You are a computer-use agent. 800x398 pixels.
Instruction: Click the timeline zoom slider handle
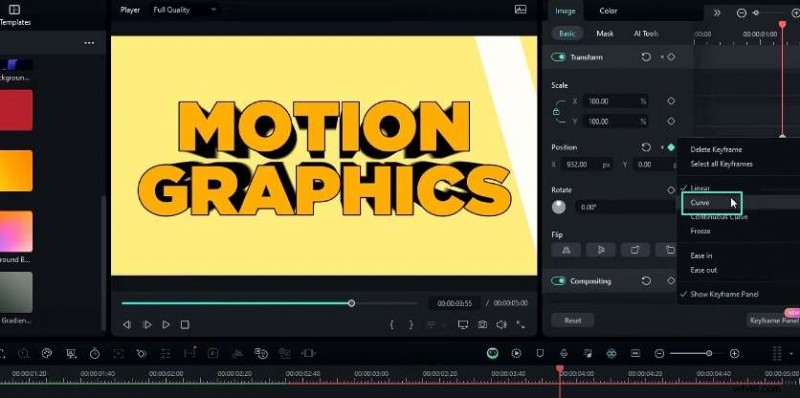709,353
